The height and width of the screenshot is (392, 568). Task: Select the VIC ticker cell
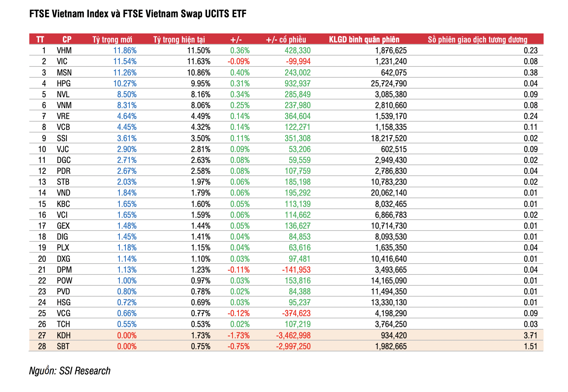coord(62,61)
